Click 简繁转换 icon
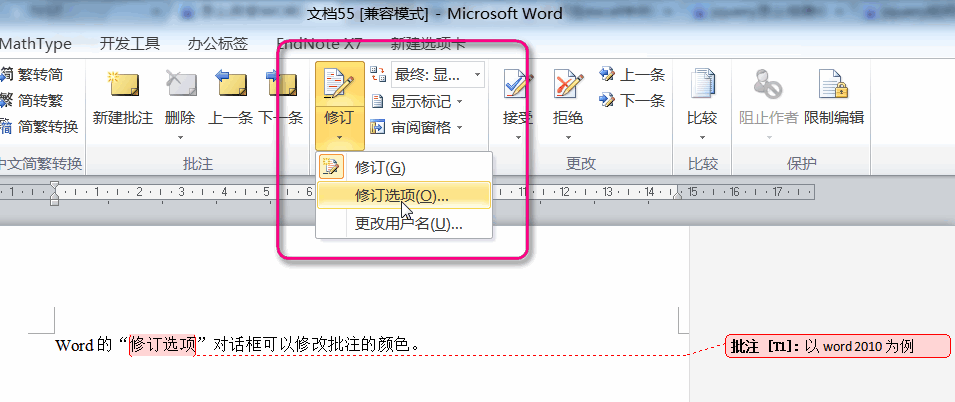Screen dimensions: 955x402 pyautogui.click(x=6, y=127)
